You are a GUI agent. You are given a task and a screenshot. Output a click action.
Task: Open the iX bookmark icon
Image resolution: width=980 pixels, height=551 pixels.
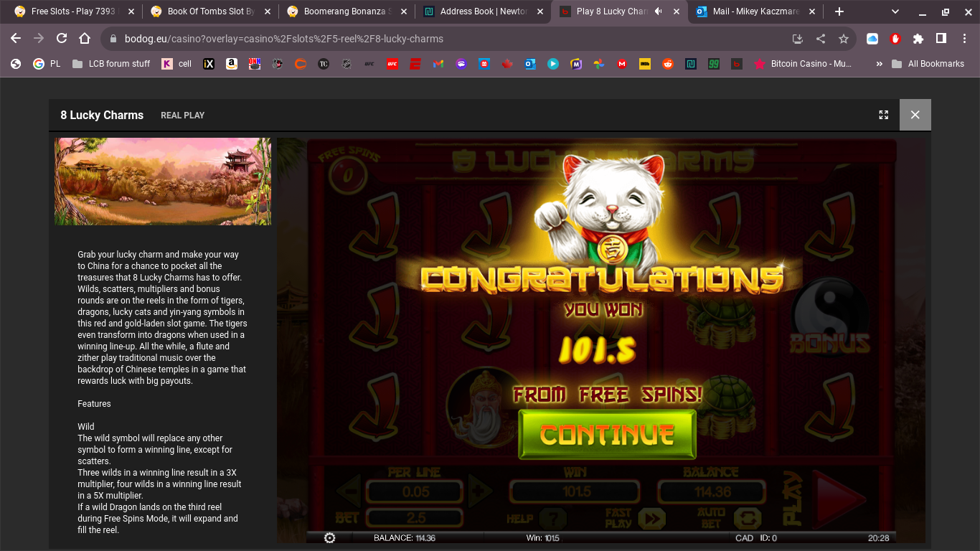[x=209, y=64]
